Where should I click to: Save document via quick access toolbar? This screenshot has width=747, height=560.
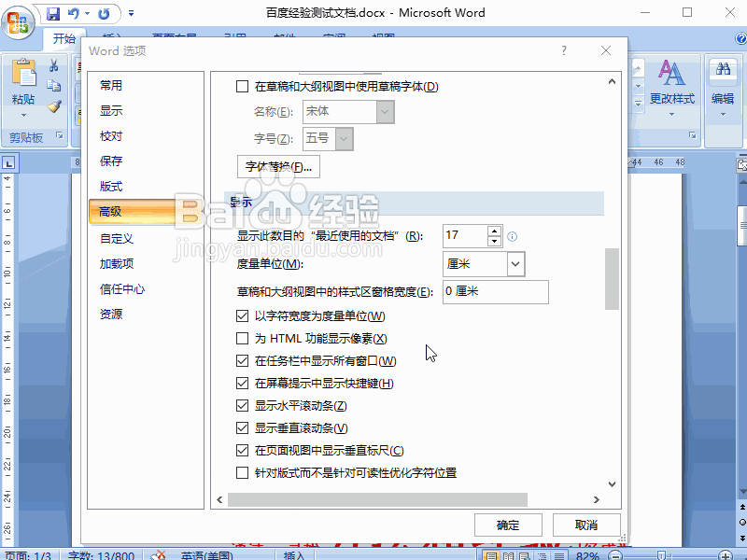pos(53,13)
